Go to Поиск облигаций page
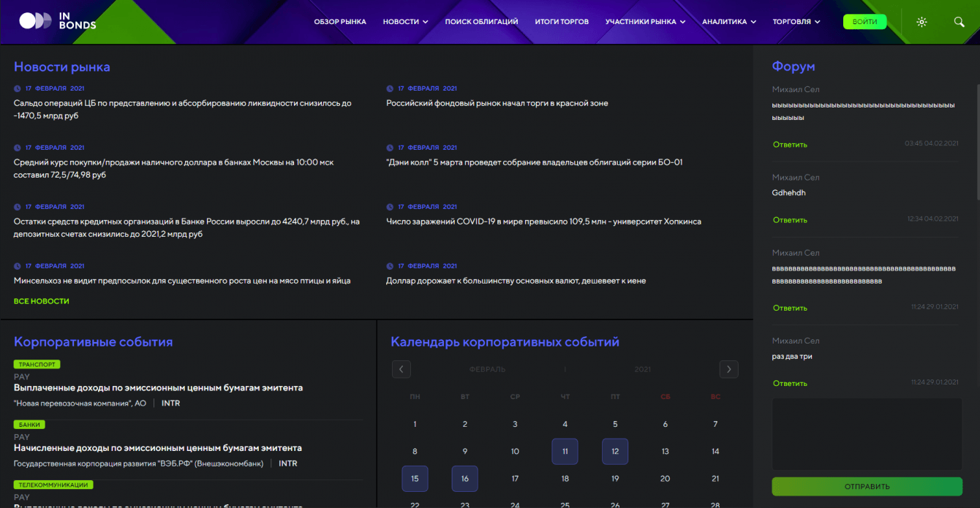The image size is (980, 508). [x=481, y=22]
